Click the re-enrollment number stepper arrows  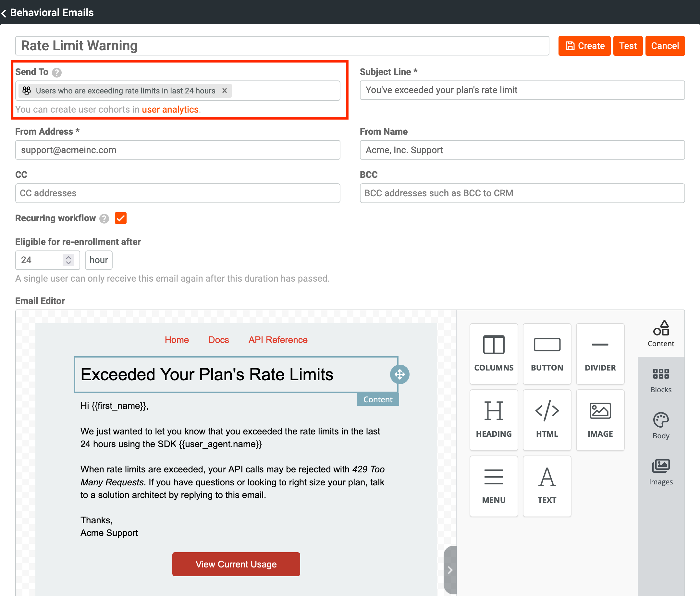point(68,260)
